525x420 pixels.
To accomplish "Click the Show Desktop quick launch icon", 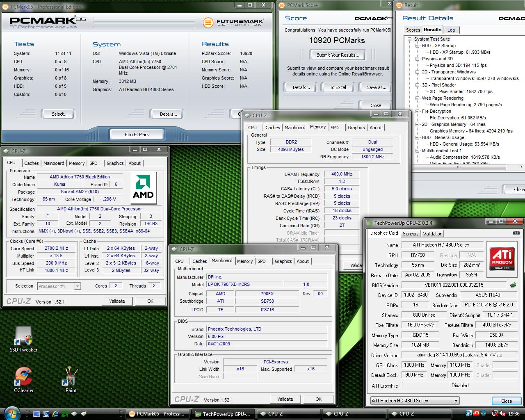I will pyautogui.click(x=37, y=414).
